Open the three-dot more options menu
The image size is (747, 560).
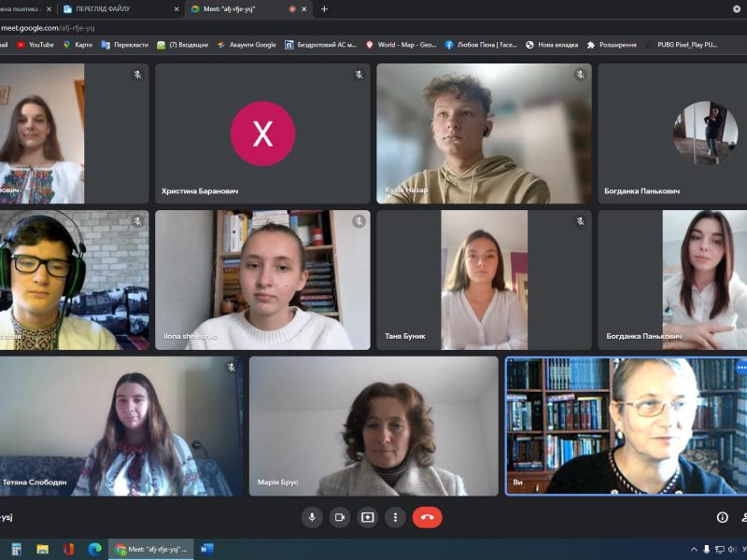(x=396, y=517)
